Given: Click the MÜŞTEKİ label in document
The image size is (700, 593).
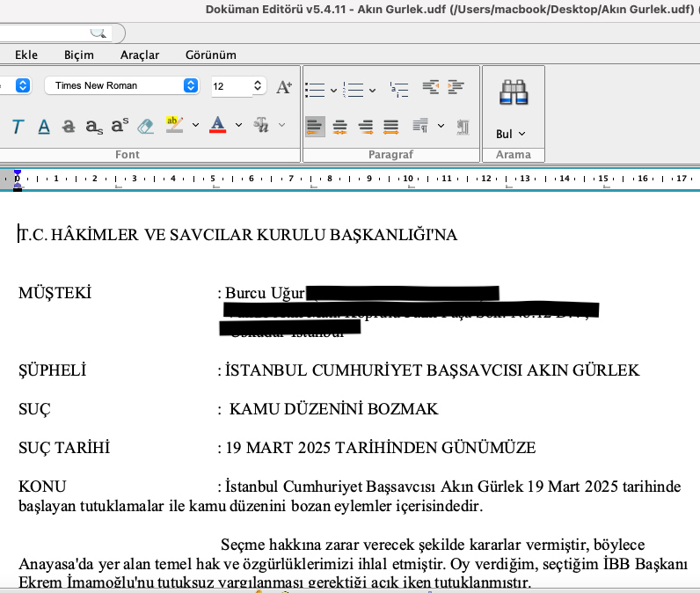Looking at the screenshot, I should (55, 293).
